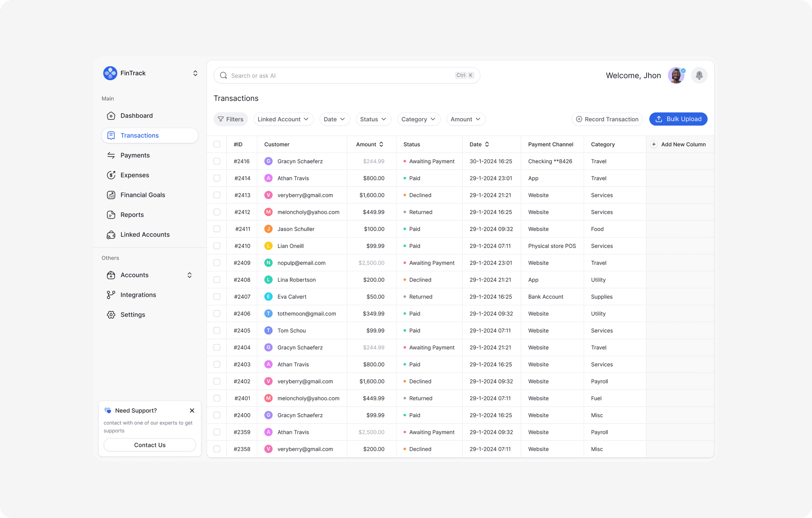812x518 pixels.
Task: Click the Financial Goals icon
Action: [111, 195]
